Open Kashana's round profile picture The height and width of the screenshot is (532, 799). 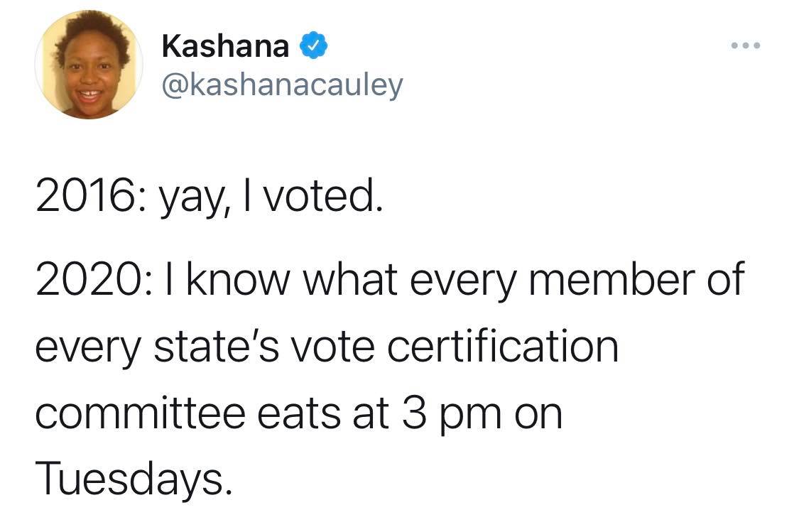point(89,65)
